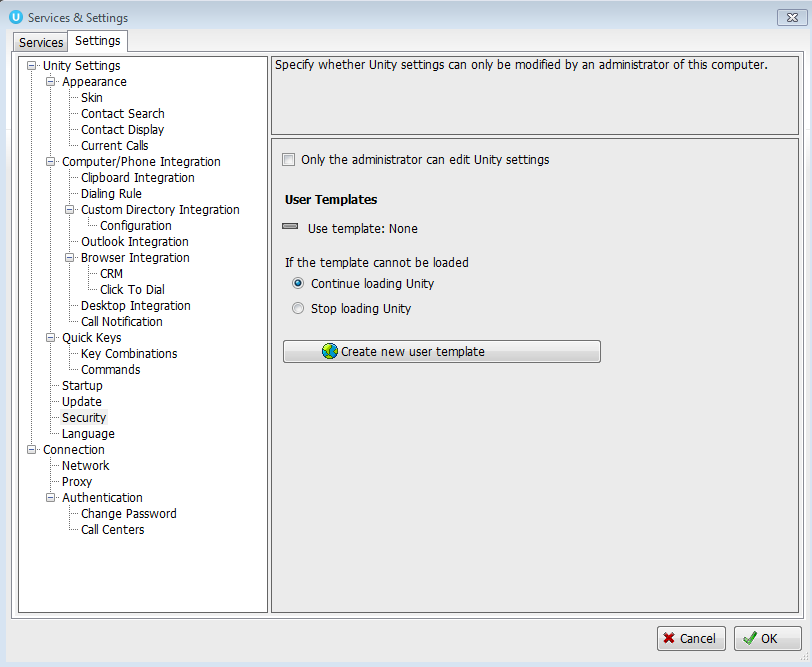Switch to the Services tab
The height and width of the screenshot is (667, 812).
point(41,43)
